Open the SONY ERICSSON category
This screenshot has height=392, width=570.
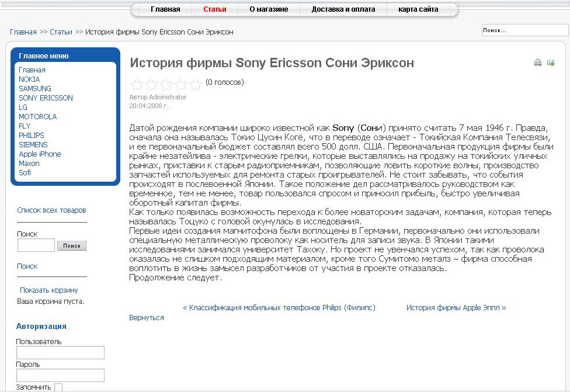point(46,98)
